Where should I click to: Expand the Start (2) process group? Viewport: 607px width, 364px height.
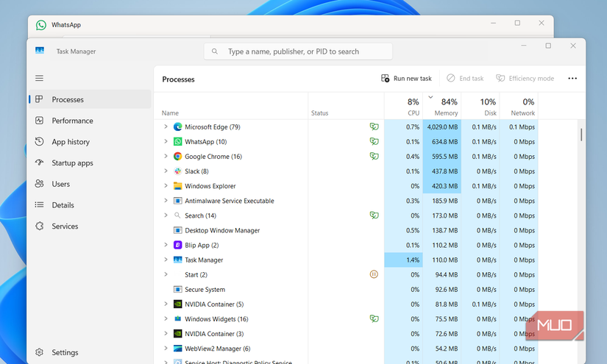click(x=166, y=274)
